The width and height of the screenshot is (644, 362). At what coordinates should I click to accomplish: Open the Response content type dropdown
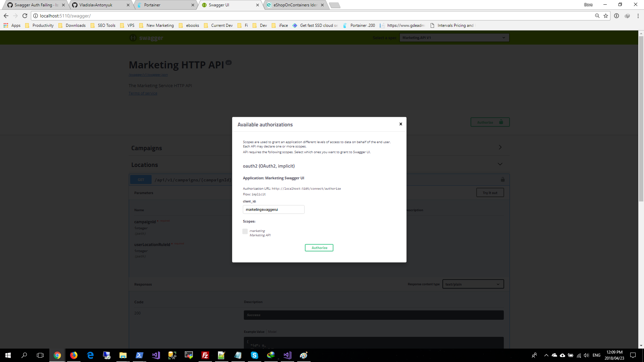[x=473, y=284]
